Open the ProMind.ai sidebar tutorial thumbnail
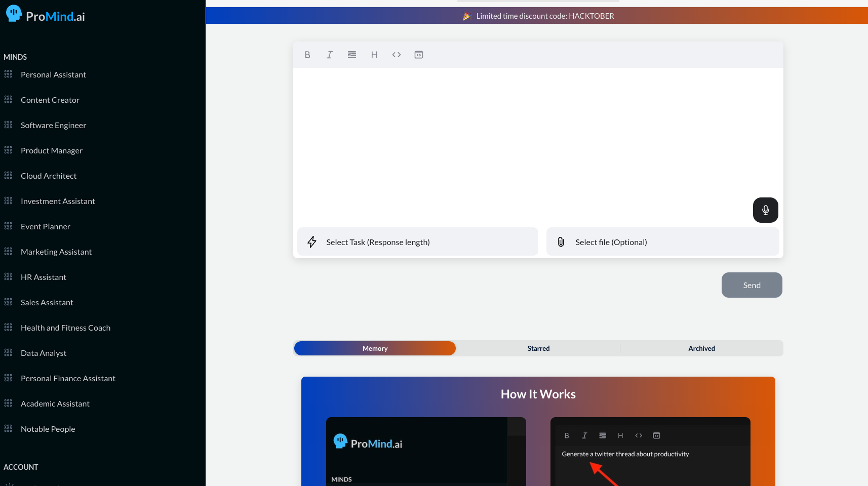The height and width of the screenshot is (486, 868). 426,452
